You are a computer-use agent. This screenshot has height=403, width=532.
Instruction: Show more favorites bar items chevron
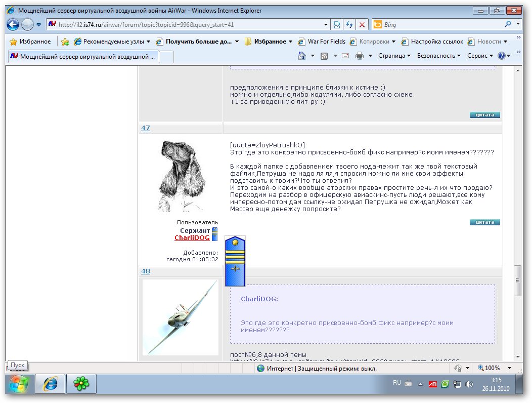pos(518,37)
